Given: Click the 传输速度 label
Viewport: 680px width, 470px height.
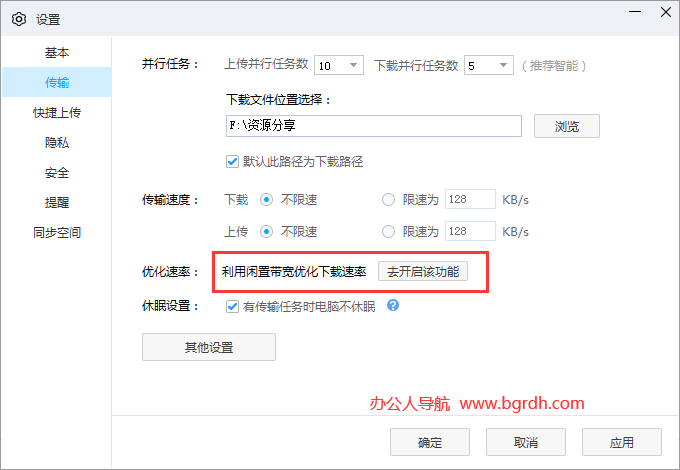Looking at the screenshot, I should point(170,200).
